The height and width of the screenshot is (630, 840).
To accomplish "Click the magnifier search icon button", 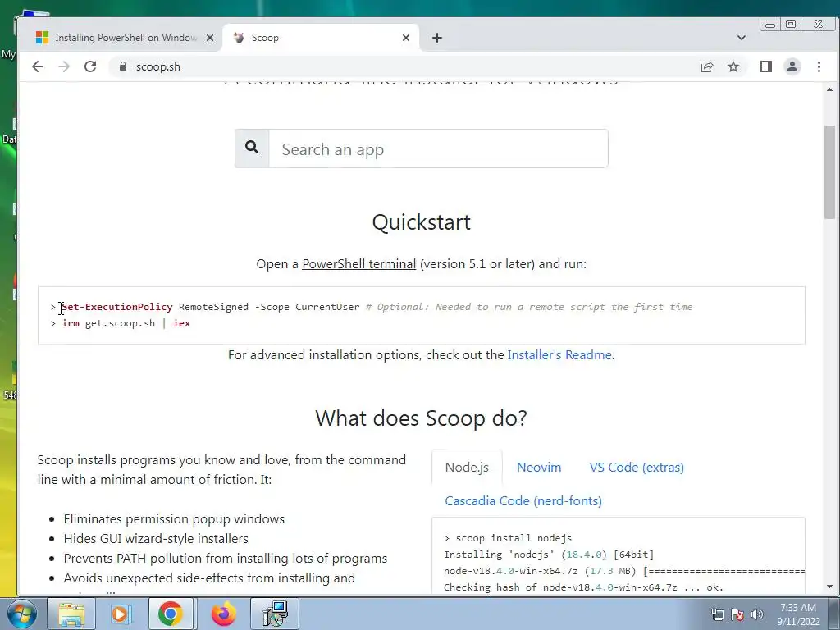I will tap(252, 148).
